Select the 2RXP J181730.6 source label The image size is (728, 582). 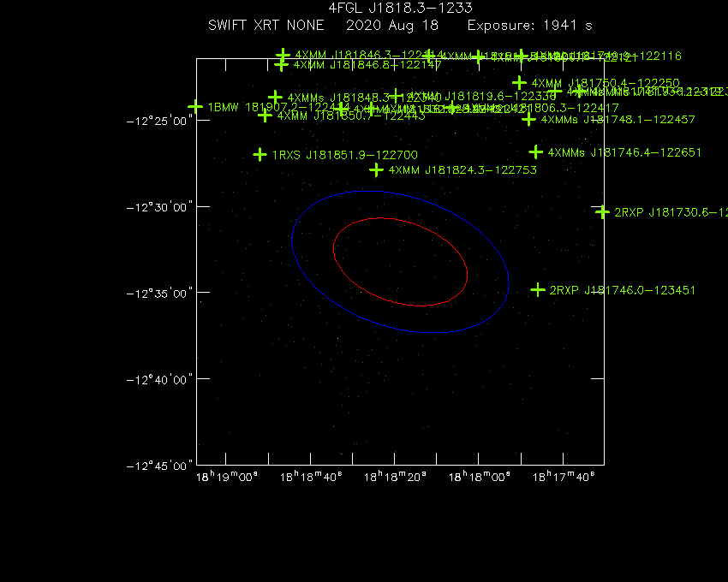(671, 212)
